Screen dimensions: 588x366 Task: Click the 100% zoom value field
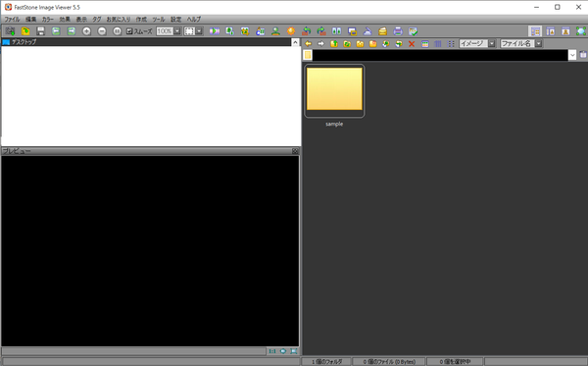pyautogui.click(x=165, y=31)
